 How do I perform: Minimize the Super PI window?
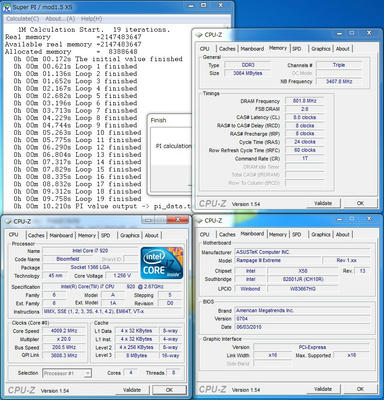(190, 6)
